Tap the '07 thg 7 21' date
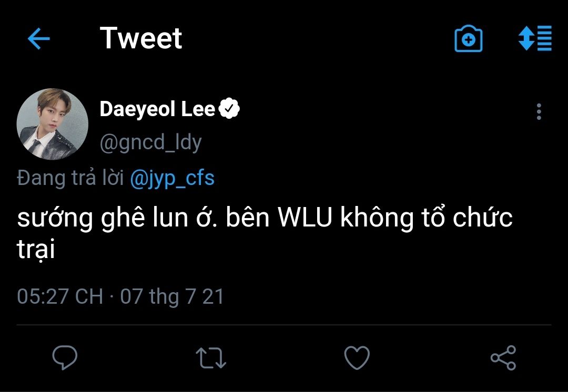568x392 pixels. pyautogui.click(x=172, y=296)
